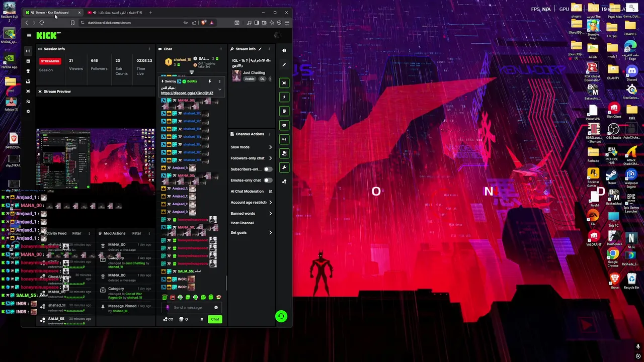
Task: Open the settings gear in left sidebar
Action: (x=28, y=111)
